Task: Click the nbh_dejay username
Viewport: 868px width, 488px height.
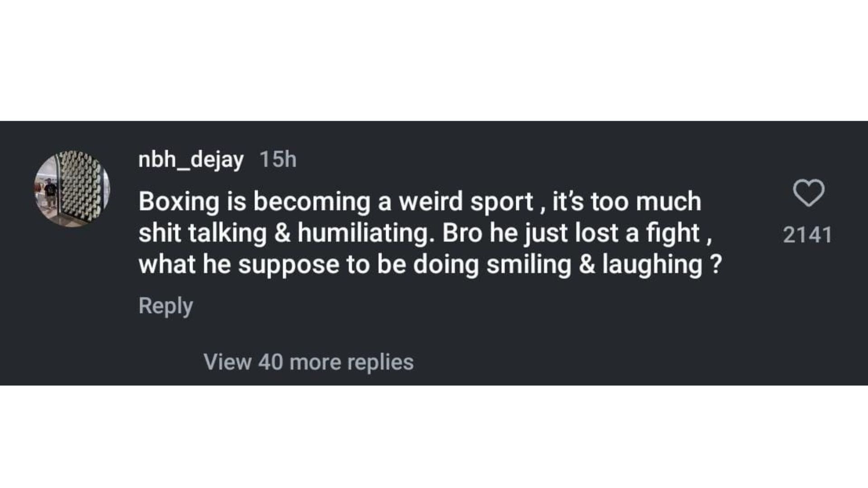Action: click(x=191, y=160)
